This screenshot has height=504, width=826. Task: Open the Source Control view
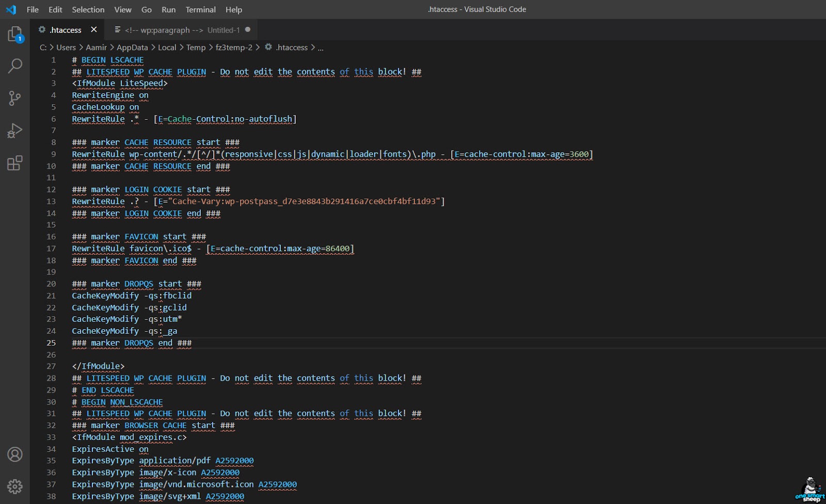pyautogui.click(x=15, y=99)
